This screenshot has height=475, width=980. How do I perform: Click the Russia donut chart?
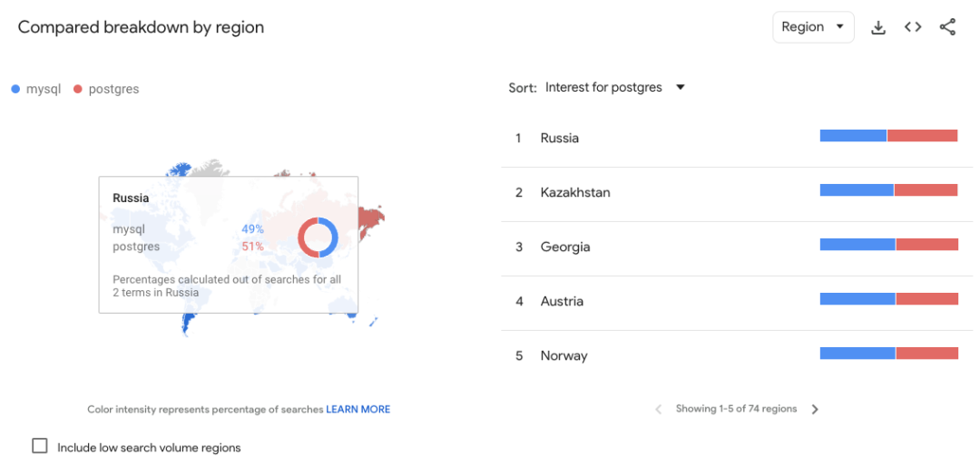318,237
